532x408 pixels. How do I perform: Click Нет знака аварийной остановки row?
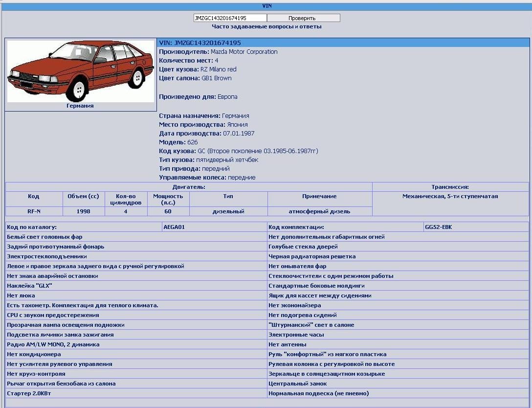(136, 276)
